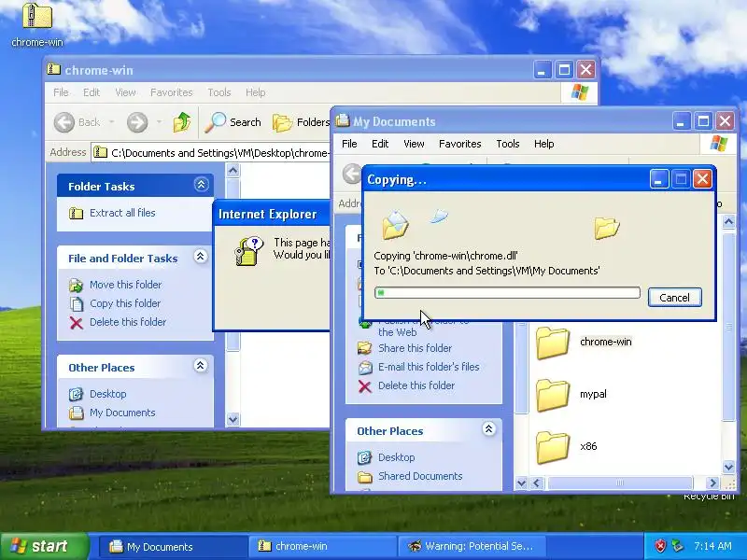
Task: Collapse Other Places in My Documents window
Action: (x=488, y=429)
